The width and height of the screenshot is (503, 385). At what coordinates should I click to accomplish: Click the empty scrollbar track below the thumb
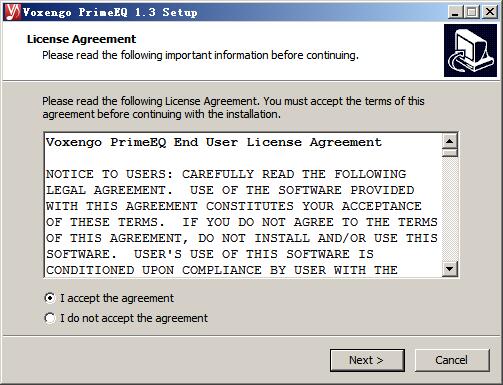click(x=450, y=209)
